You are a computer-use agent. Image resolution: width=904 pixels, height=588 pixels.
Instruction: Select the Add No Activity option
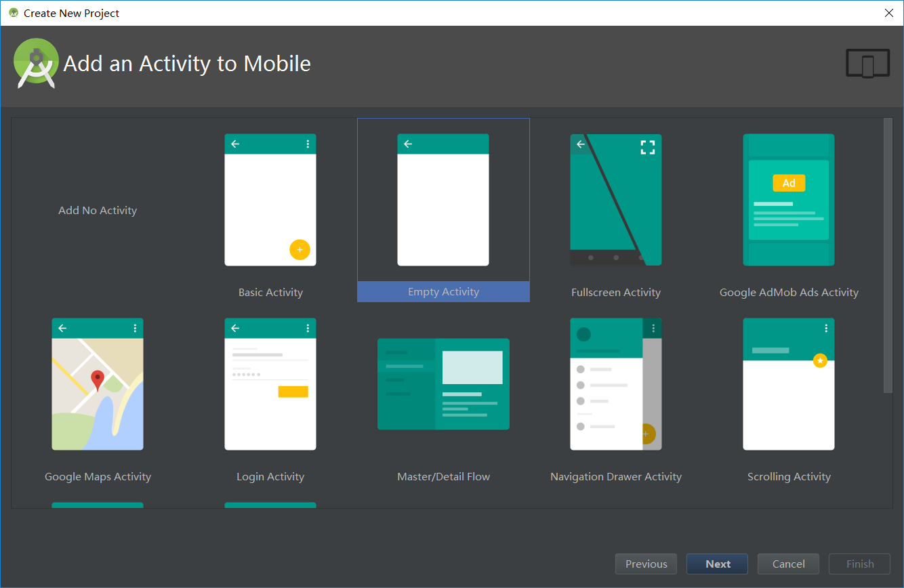98,211
